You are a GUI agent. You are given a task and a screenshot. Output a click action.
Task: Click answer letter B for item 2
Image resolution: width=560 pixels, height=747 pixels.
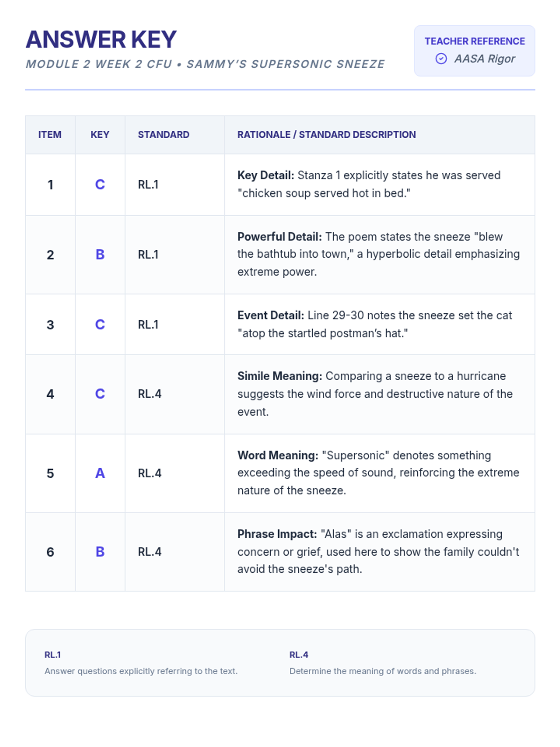click(x=100, y=254)
